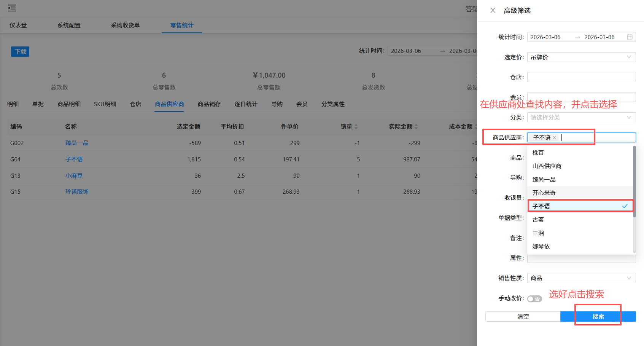Switch to the 商品销存 sub-tab
The image size is (644, 346).
[209, 104]
